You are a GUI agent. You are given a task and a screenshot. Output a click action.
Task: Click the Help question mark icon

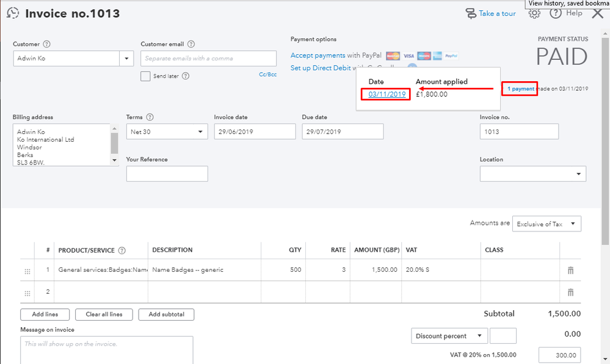point(555,13)
